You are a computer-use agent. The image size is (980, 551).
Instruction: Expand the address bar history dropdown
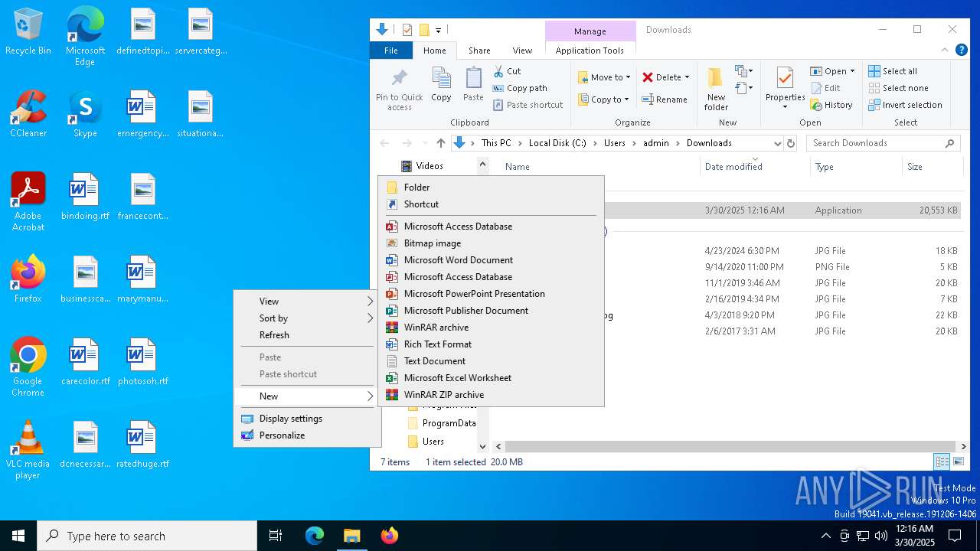(x=778, y=143)
